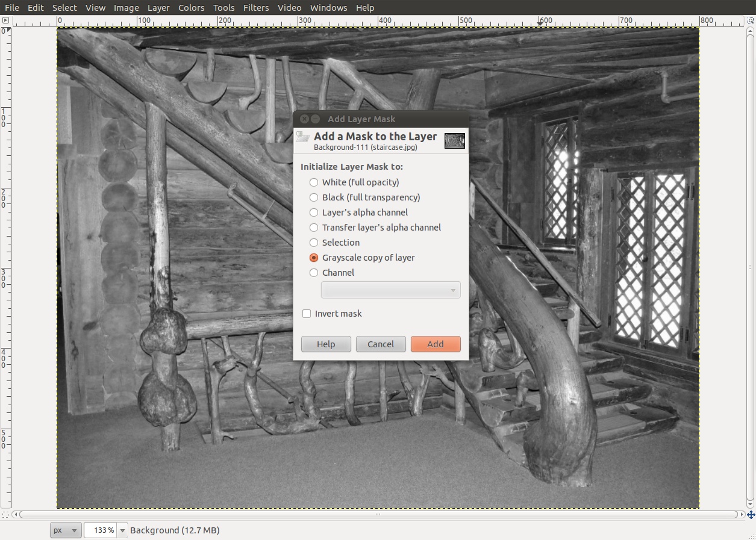Open the Filters menu
The width and height of the screenshot is (756, 540).
[256, 8]
